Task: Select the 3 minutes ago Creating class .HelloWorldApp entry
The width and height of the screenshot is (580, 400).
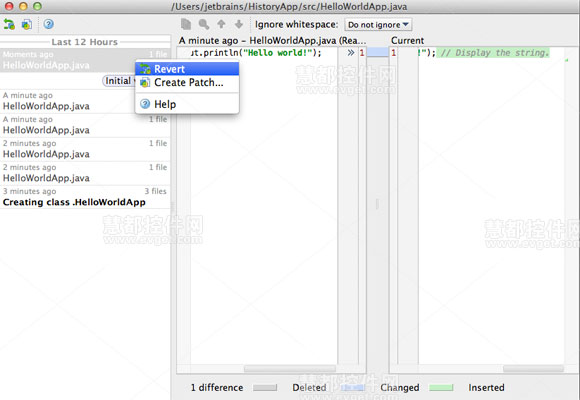Action: [85, 197]
